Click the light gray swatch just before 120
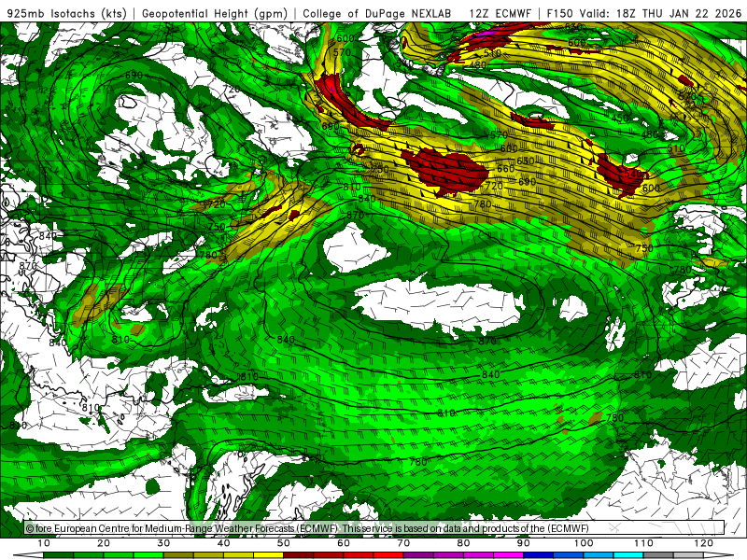The image size is (747, 560). pos(688,555)
